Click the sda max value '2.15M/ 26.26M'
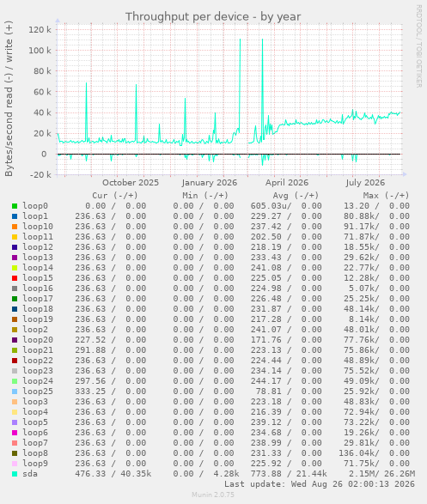This screenshot has width=427, height=504. [382, 474]
